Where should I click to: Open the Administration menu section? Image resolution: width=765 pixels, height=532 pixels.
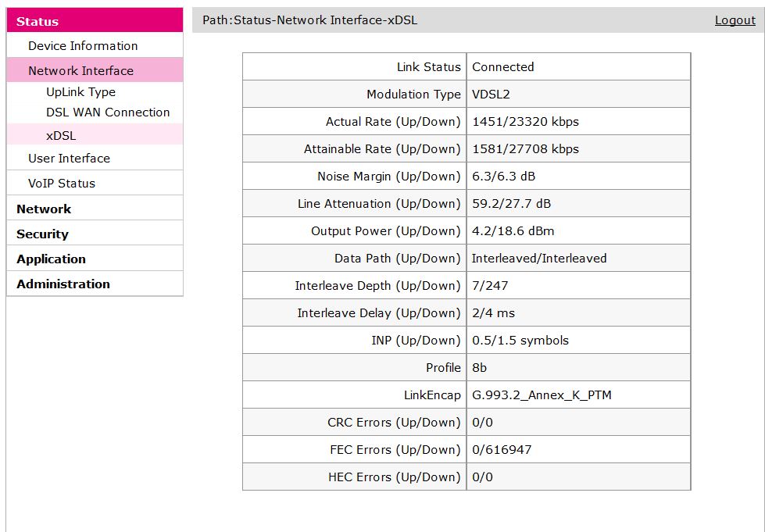click(63, 284)
